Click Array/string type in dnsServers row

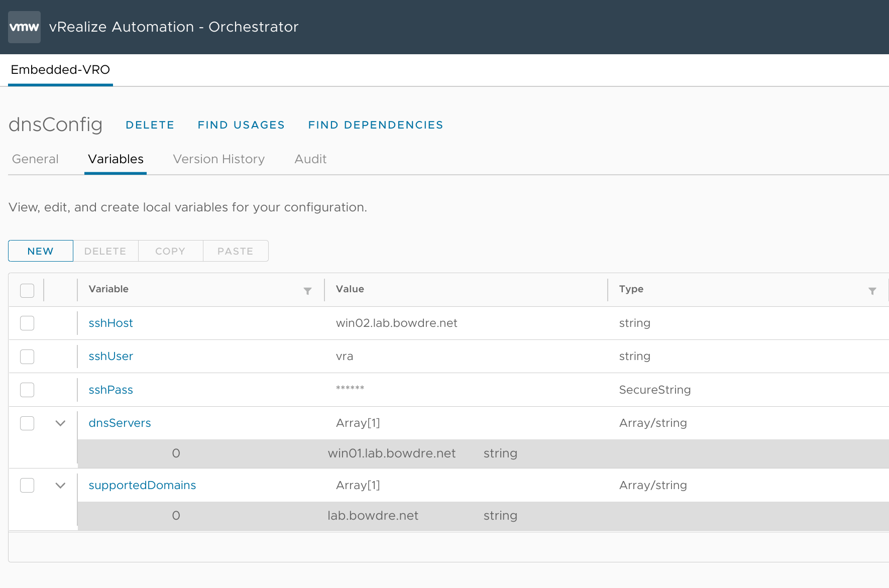[653, 423]
